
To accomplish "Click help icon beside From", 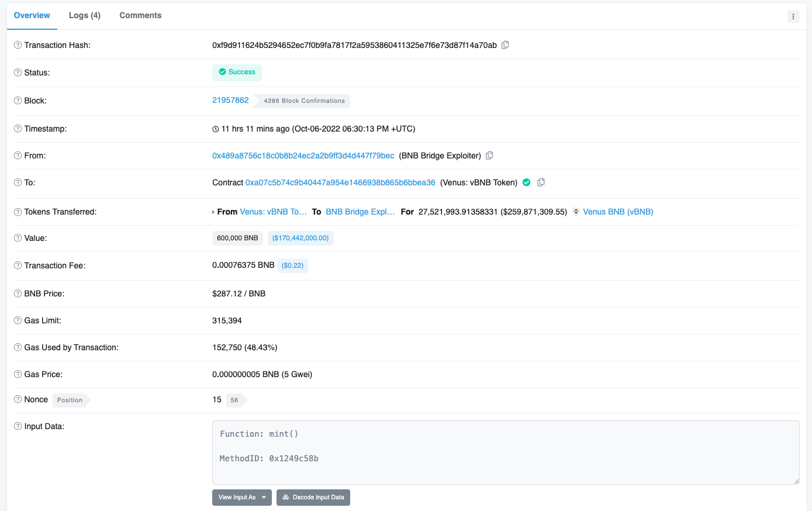I will (18, 156).
